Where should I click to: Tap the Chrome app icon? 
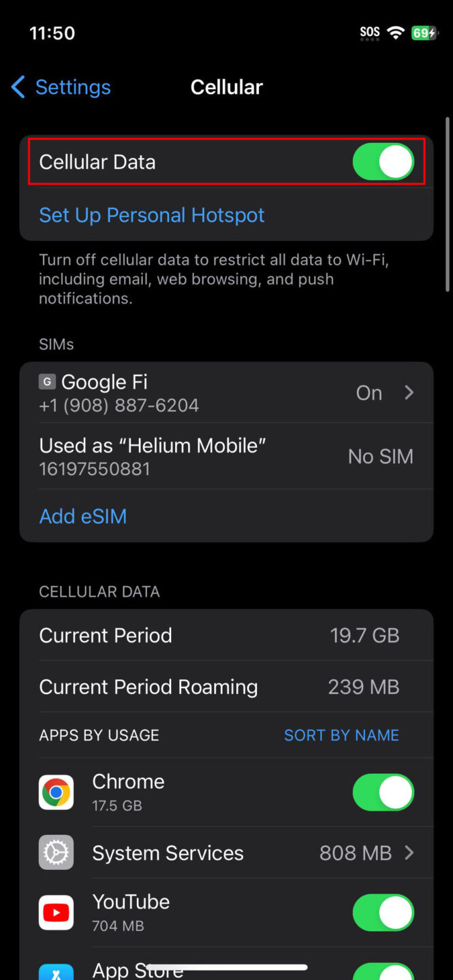point(56,792)
